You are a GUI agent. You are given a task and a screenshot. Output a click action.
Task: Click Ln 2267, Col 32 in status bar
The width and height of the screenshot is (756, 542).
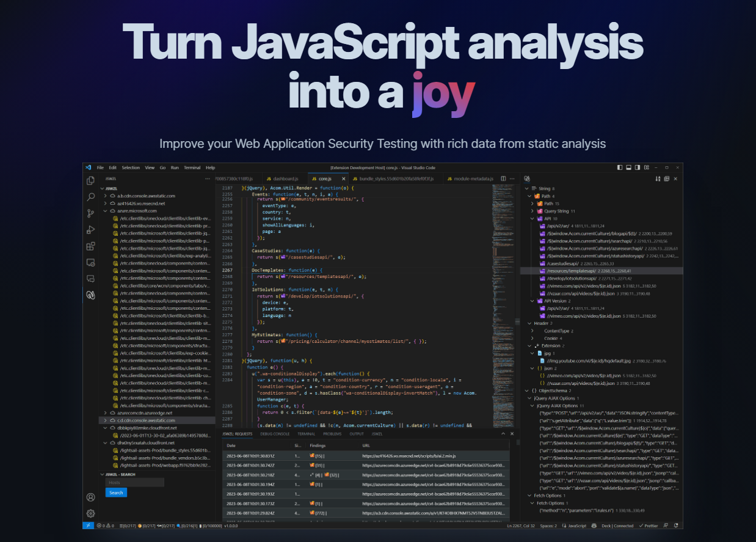[x=522, y=526]
